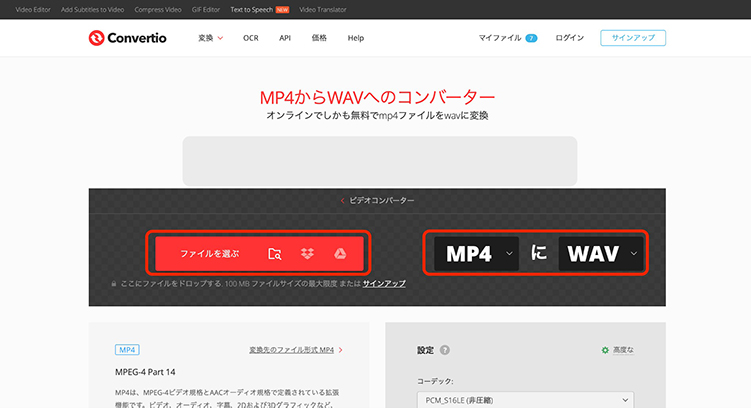This screenshot has width=751, height=408.
Task: Open Help in the navigation
Action: point(356,38)
